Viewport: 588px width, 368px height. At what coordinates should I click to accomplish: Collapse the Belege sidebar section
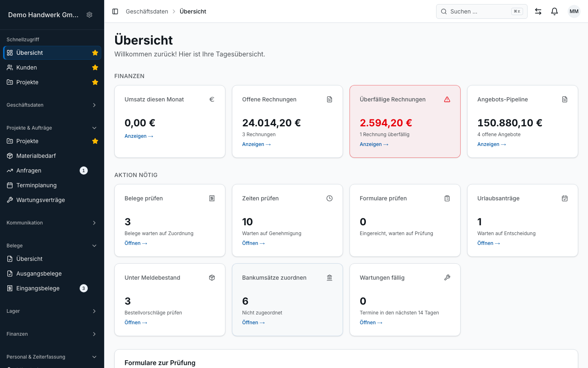pos(52,246)
